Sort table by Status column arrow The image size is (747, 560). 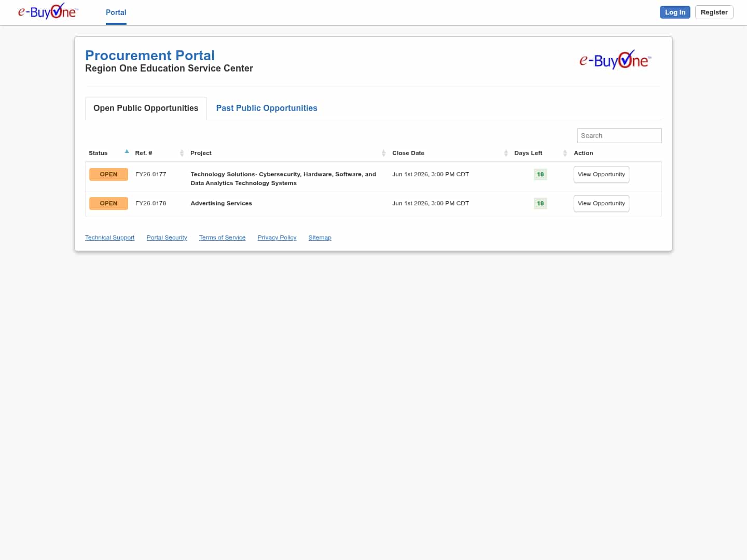(127, 152)
